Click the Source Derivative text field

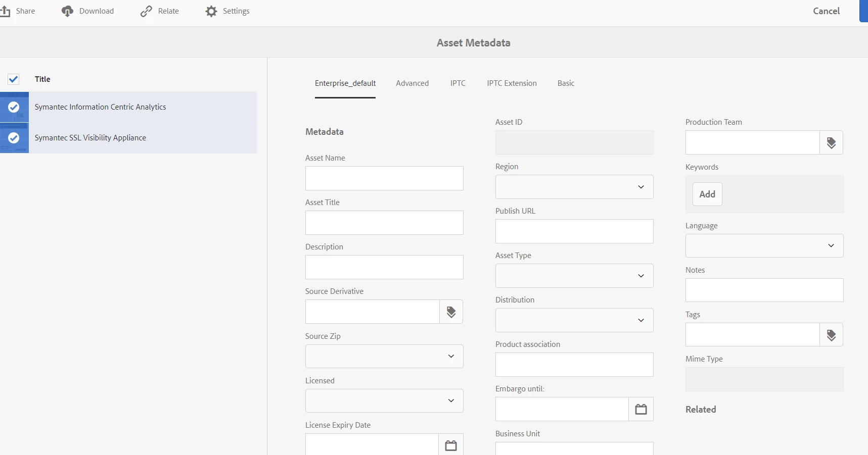point(373,312)
